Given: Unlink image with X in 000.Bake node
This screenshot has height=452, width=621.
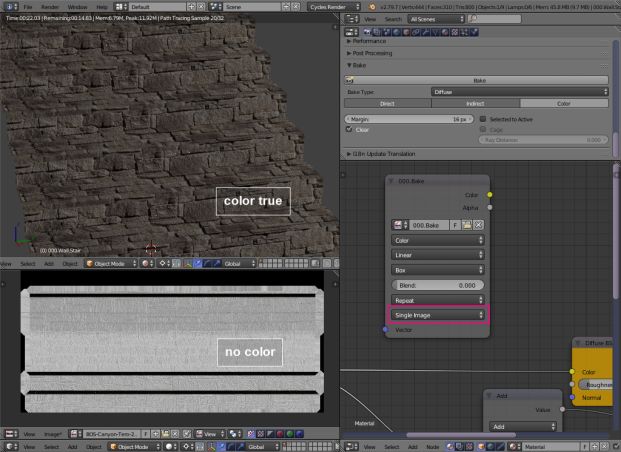Looking at the screenshot, I should pyautogui.click(x=478, y=225).
